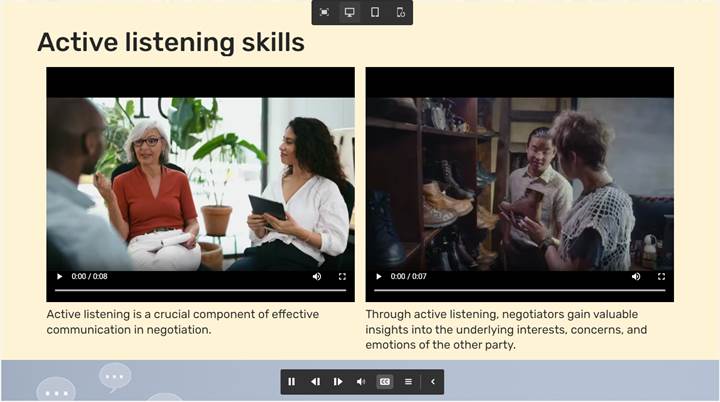
Task: Expand the right video to fullscreen
Action: (661, 276)
